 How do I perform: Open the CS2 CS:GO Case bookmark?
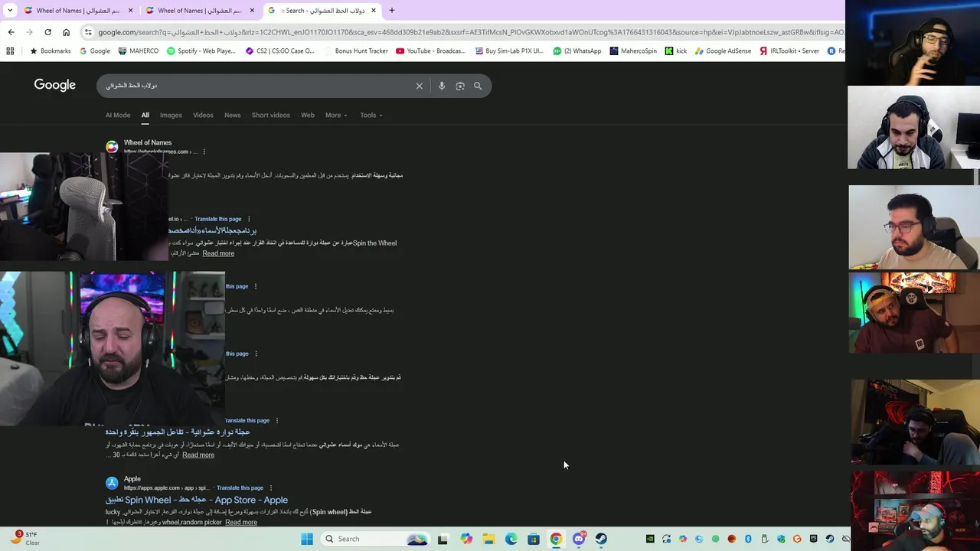(279, 51)
